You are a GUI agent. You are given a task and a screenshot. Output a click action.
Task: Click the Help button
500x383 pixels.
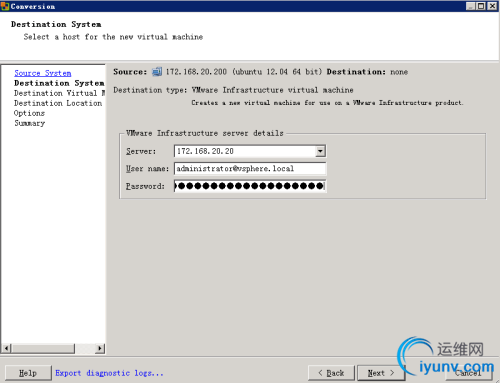click(28, 373)
